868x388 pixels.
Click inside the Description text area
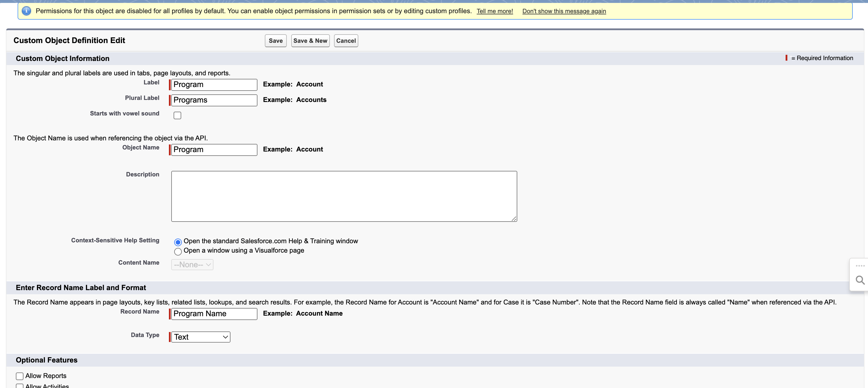[x=344, y=196]
